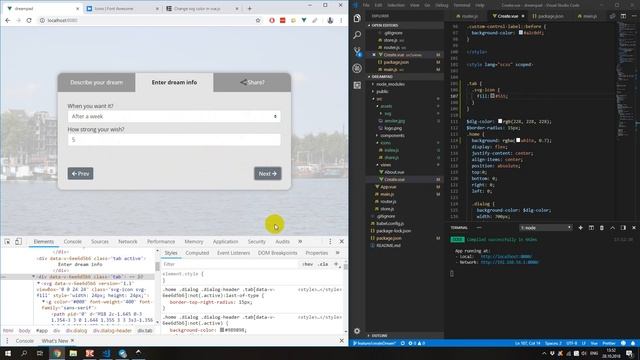This screenshot has width=640, height=360.
Task: Open the VS Code editor More Actions menu
Action: click(x=634, y=16)
